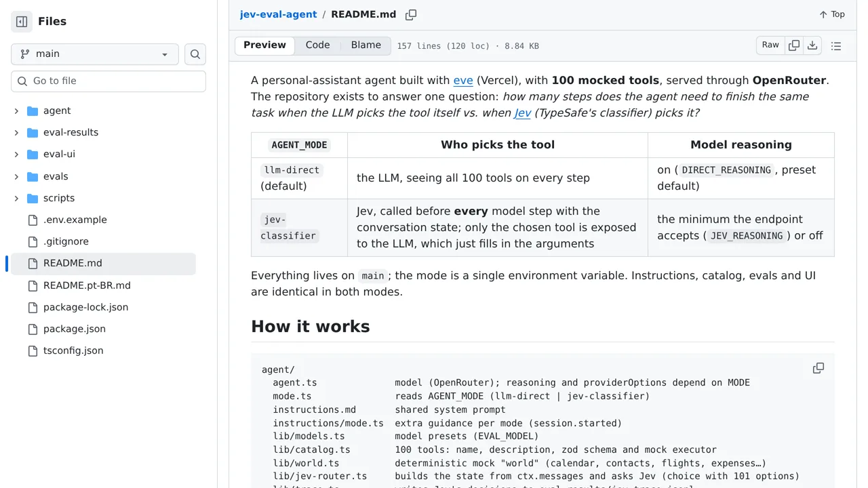868x488 pixels.
Task: Click the Files sidebar heading
Action: tap(52, 22)
